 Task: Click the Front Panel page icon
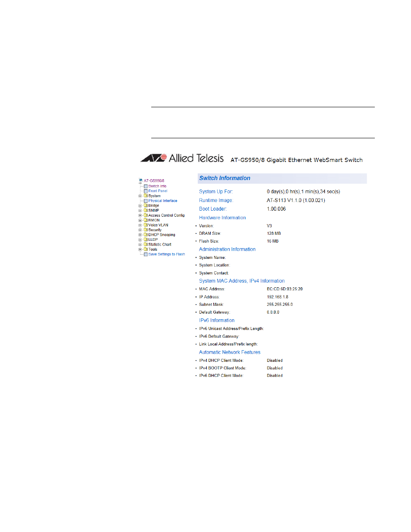pyautogui.click(x=146, y=191)
